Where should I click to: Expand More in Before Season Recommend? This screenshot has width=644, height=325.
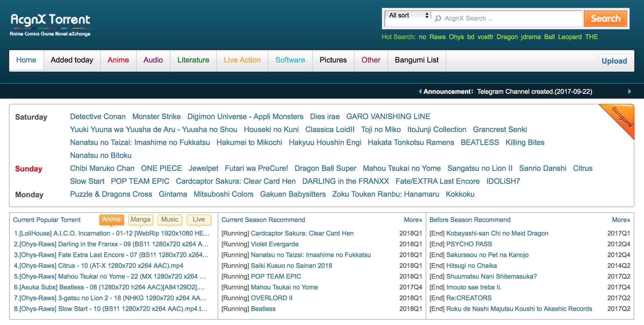pyautogui.click(x=621, y=220)
